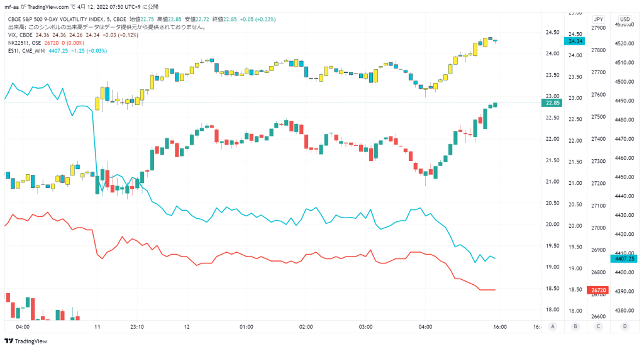Viewport: 644px width, 349px height.
Task: Click the 安値22.72 low value
Action: pyautogui.click(x=197, y=19)
